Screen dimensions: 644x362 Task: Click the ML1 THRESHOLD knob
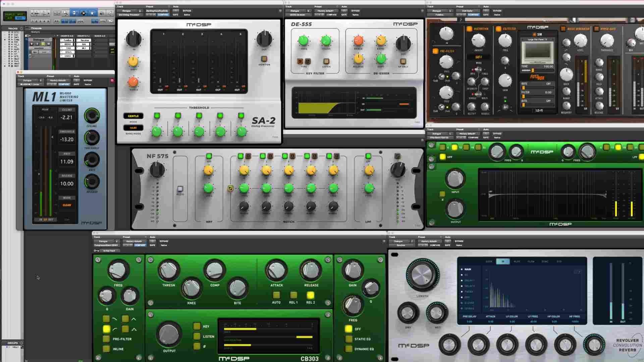point(92,137)
